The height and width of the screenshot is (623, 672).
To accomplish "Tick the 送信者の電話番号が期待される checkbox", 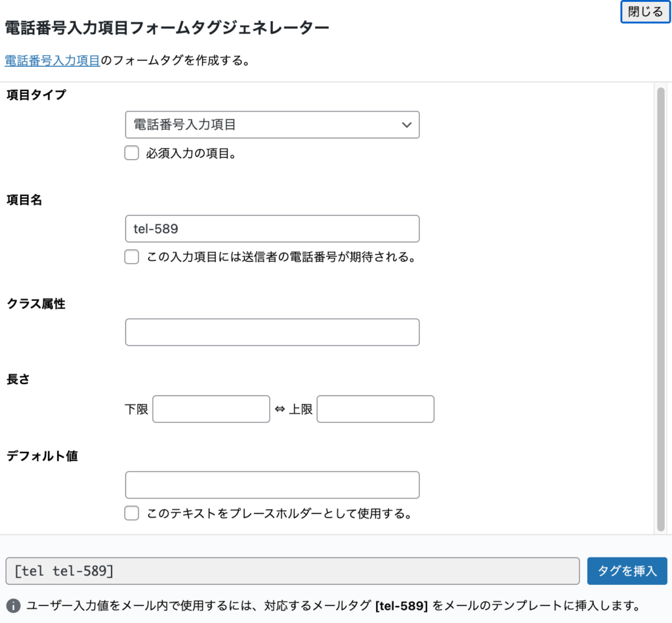I will (x=132, y=257).
